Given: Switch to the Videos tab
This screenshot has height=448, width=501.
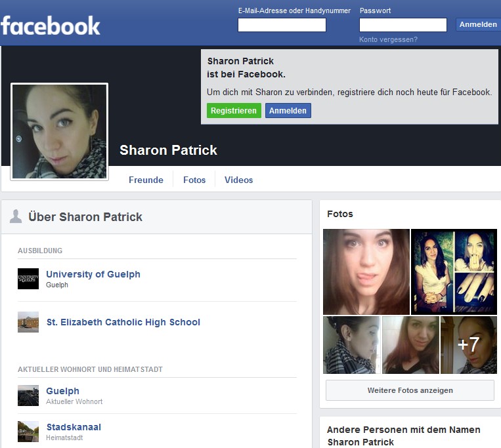Looking at the screenshot, I should [x=238, y=180].
